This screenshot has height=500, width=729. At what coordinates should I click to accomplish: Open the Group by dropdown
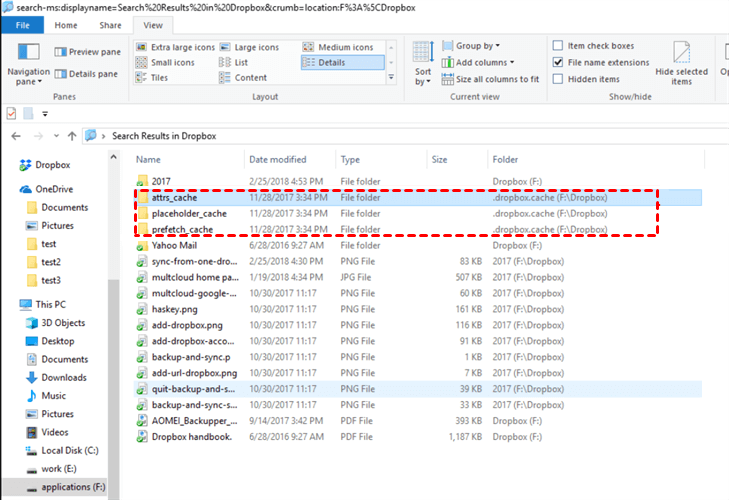pyautogui.click(x=471, y=46)
